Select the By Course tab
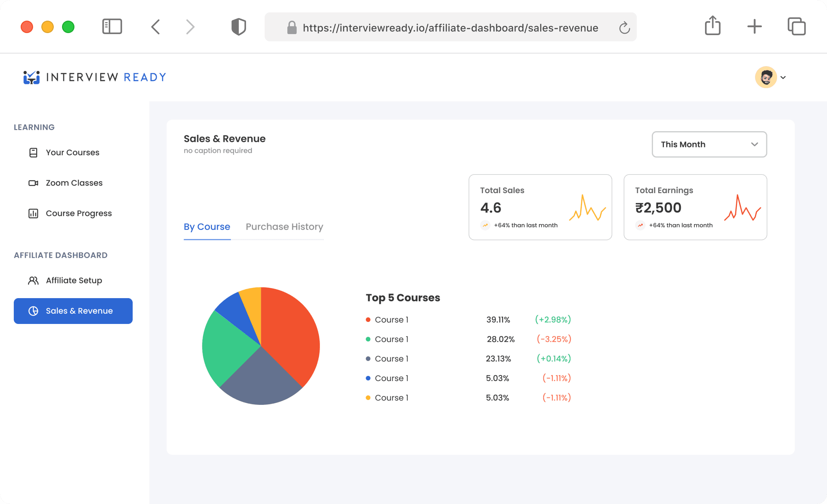Viewport: 827px width, 504px height. click(x=207, y=227)
